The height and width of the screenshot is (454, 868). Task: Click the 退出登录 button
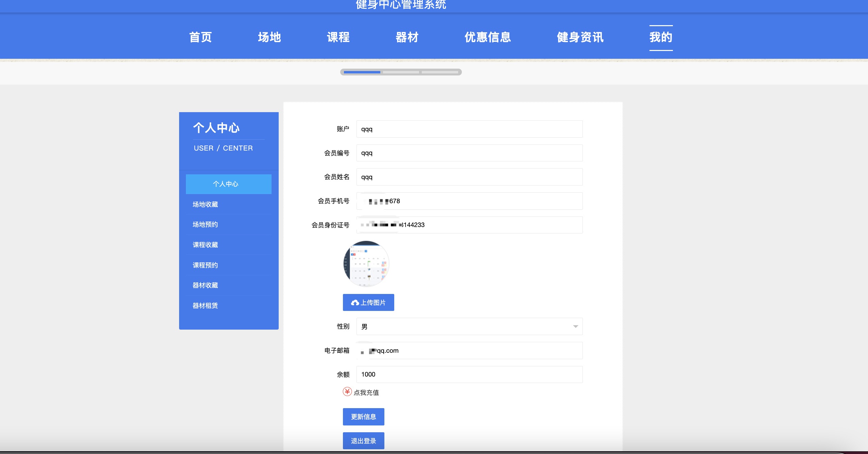point(363,441)
